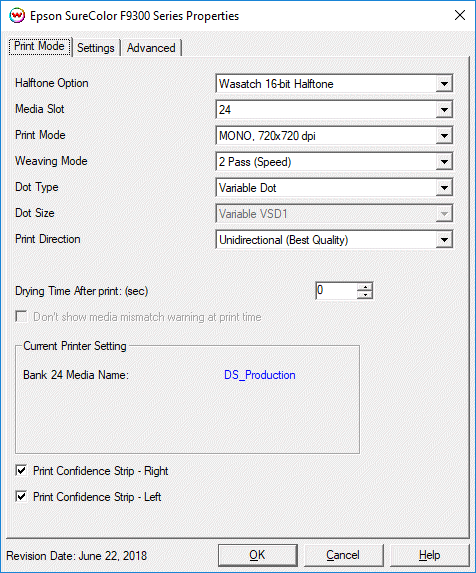Open Help for printer properties

430,555
